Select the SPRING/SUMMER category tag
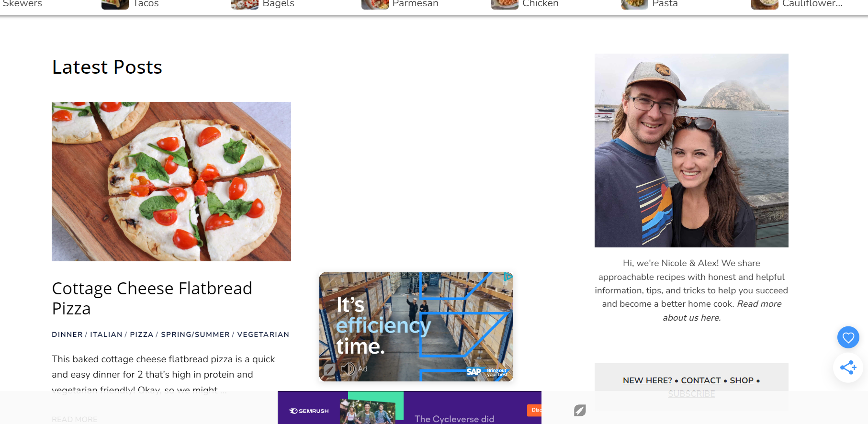868x424 pixels. (x=195, y=335)
